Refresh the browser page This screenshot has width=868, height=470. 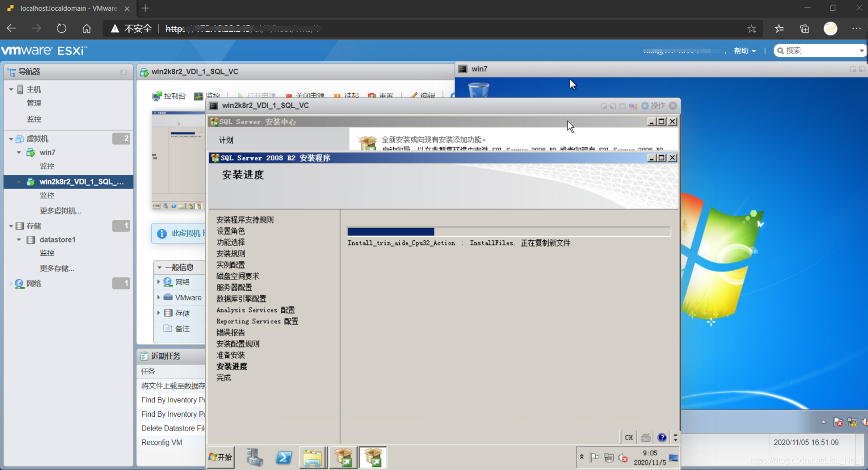click(x=62, y=29)
